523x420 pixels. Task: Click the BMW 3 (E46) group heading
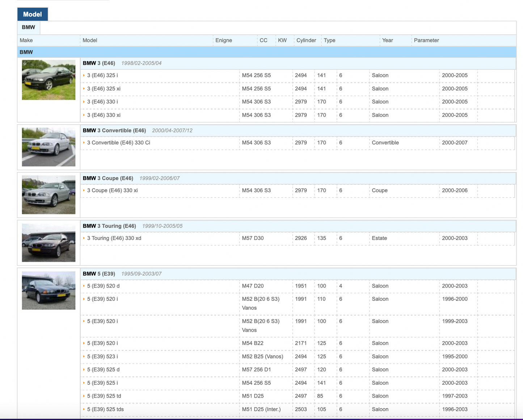pos(99,63)
